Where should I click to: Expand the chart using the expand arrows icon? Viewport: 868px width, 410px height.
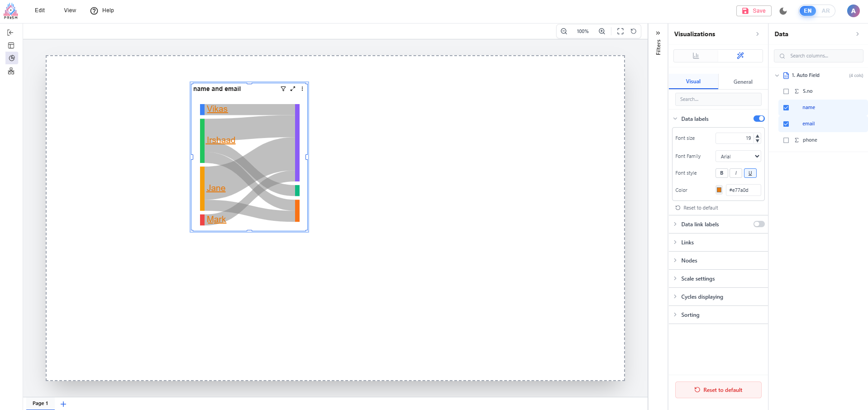pyautogui.click(x=293, y=89)
